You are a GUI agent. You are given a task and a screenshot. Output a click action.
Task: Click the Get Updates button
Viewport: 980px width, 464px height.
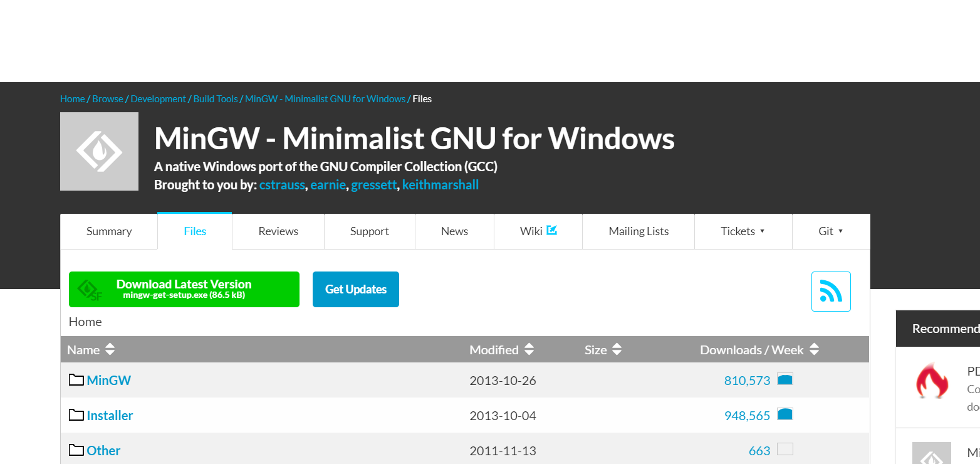coord(356,289)
